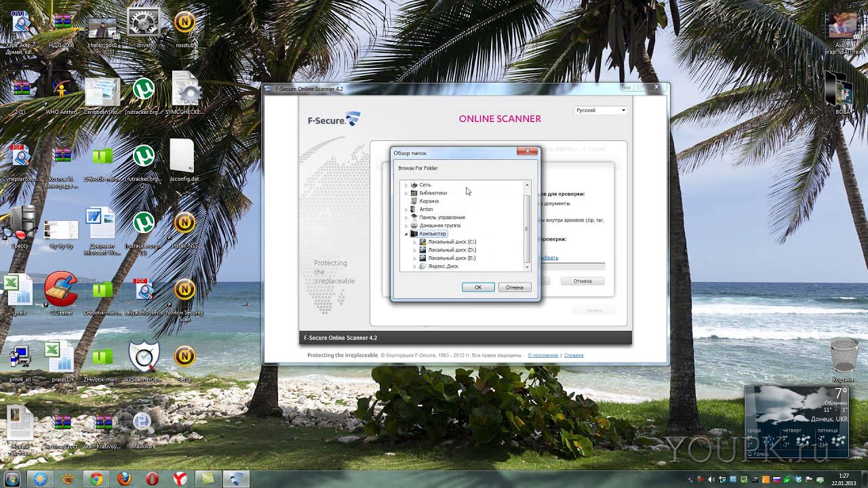The image size is (868, 488).
Task: Select Локальный диск (E:) in the folder tree
Action: tap(452, 258)
